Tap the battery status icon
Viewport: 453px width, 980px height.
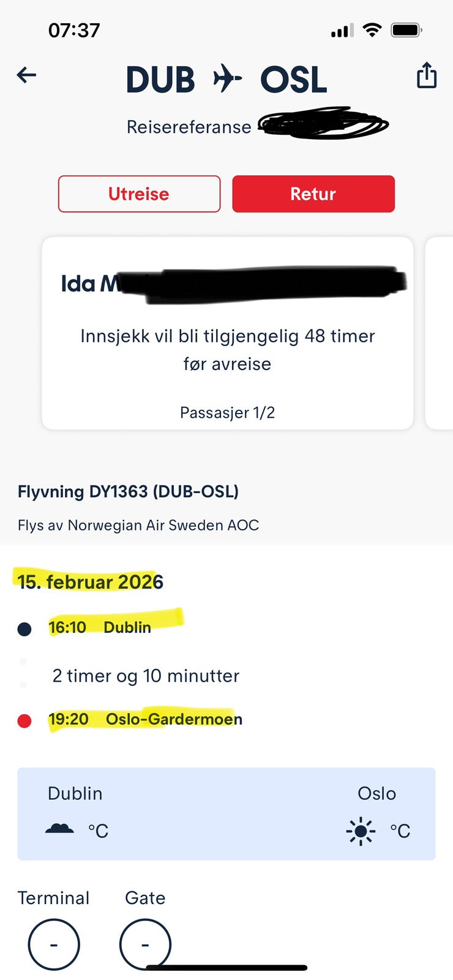tap(406, 30)
